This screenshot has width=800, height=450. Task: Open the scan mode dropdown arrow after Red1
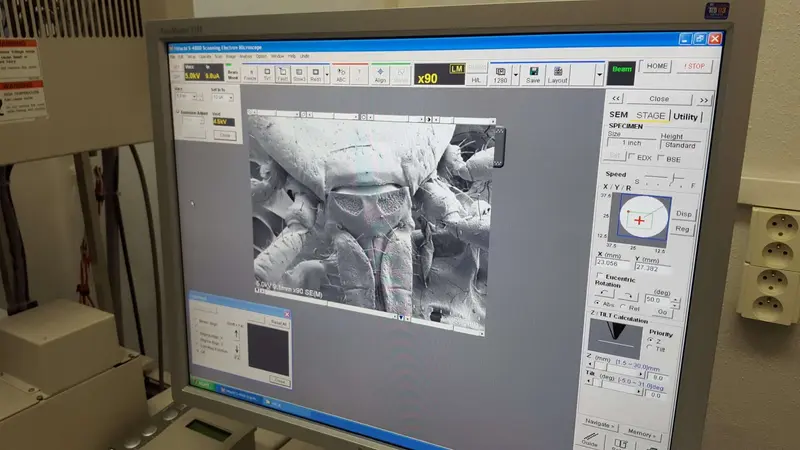point(327,75)
